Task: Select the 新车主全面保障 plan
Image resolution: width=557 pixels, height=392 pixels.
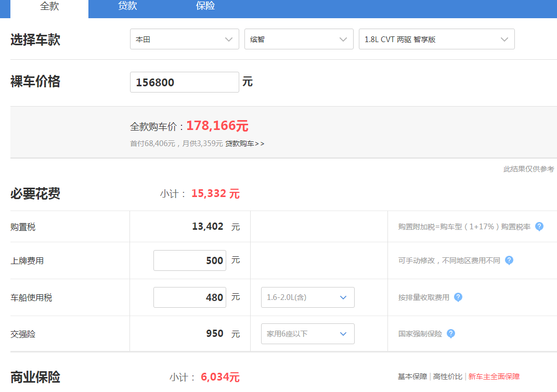Action: point(494,376)
